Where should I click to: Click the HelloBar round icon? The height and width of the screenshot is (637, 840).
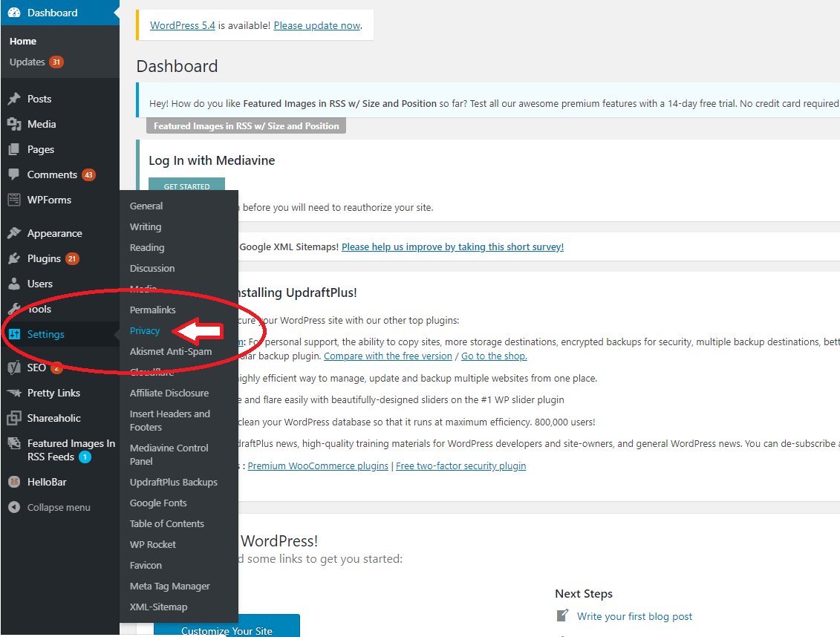[x=14, y=482]
